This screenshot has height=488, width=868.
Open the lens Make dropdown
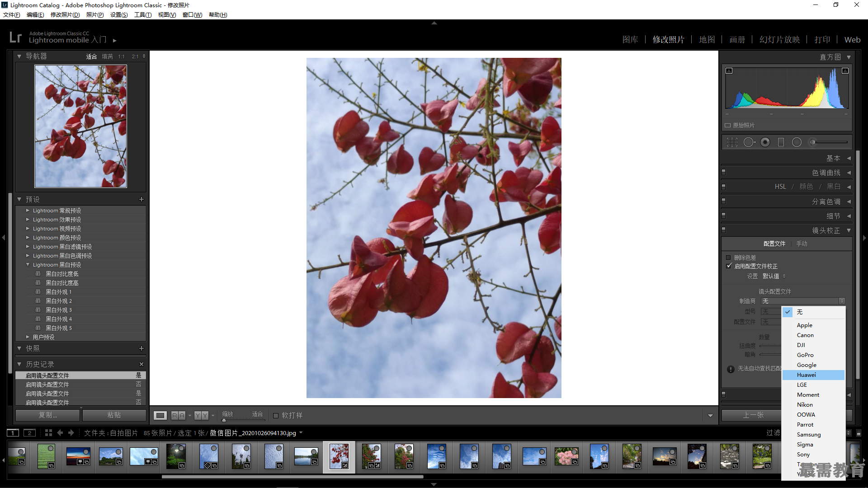(802, 301)
